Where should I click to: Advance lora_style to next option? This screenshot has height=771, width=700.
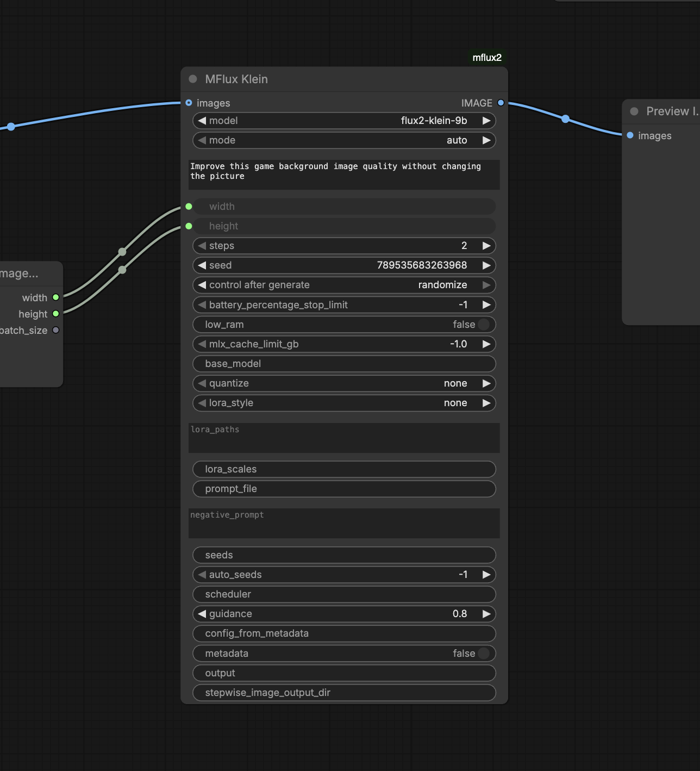pyautogui.click(x=486, y=403)
